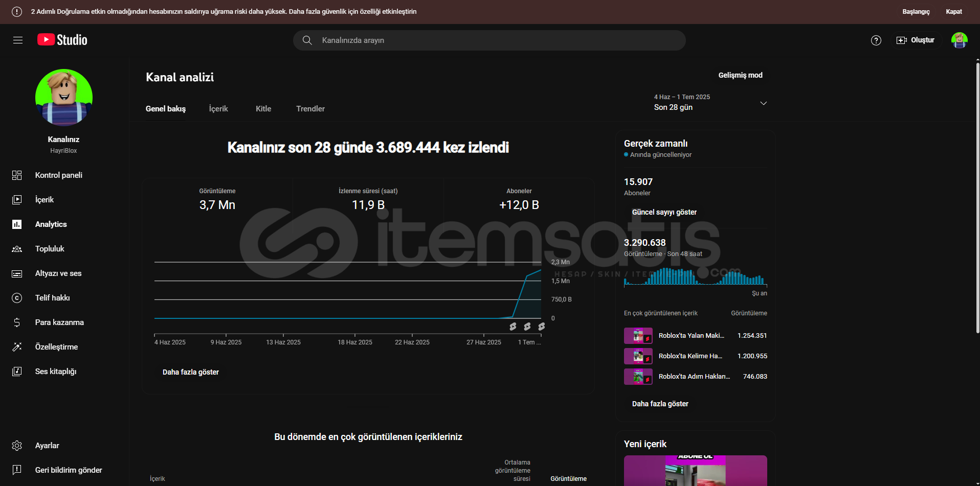Open the hamburger navigation menu
The height and width of the screenshot is (486, 980).
pyautogui.click(x=18, y=40)
